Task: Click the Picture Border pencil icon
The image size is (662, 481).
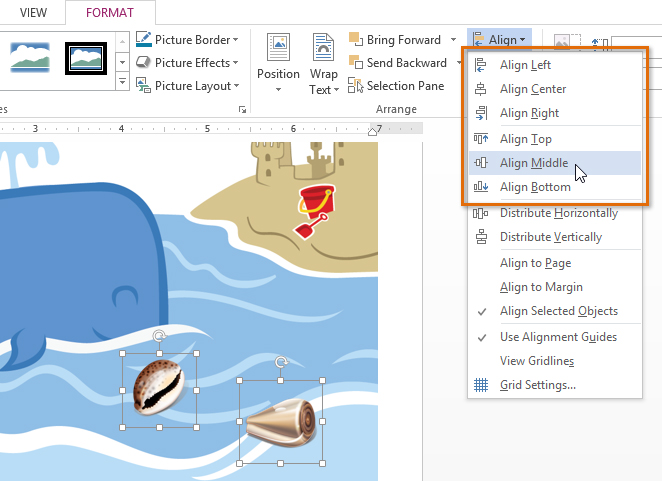Action: click(144, 39)
